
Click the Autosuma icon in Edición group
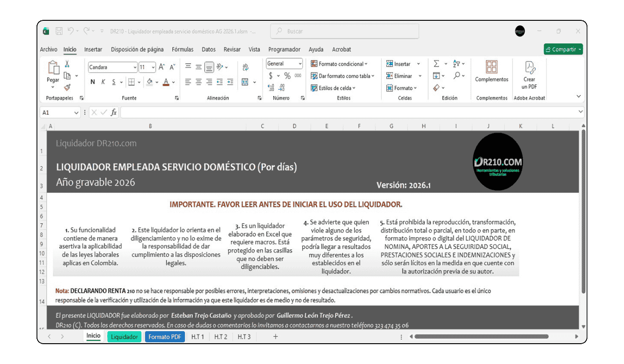point(436,63)
